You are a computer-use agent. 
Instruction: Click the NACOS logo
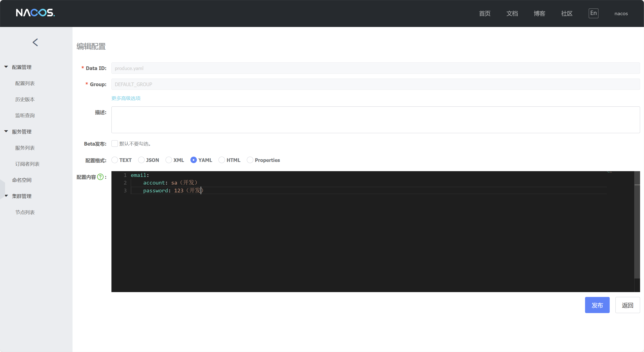pos(35,13)
